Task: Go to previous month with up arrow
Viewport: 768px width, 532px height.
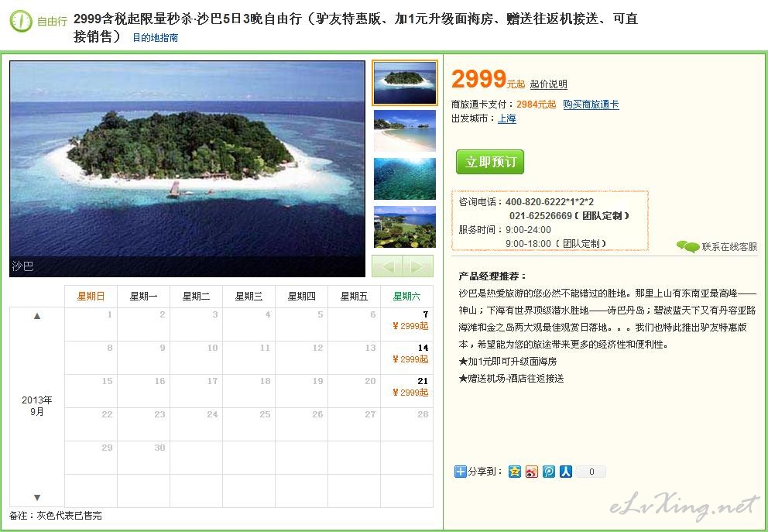Action: pyautogui.click(x=37, y=316)
